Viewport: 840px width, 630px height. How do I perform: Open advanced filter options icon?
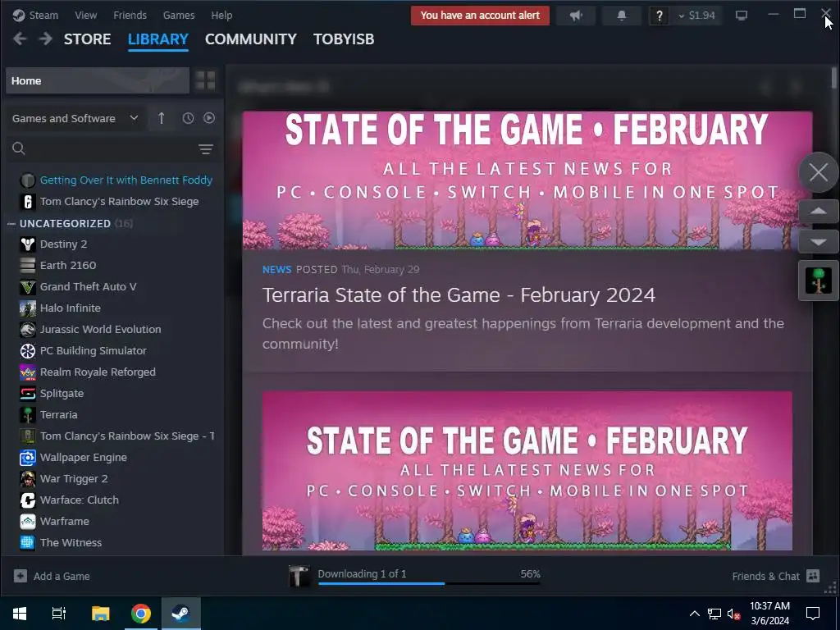coord(206,149)
